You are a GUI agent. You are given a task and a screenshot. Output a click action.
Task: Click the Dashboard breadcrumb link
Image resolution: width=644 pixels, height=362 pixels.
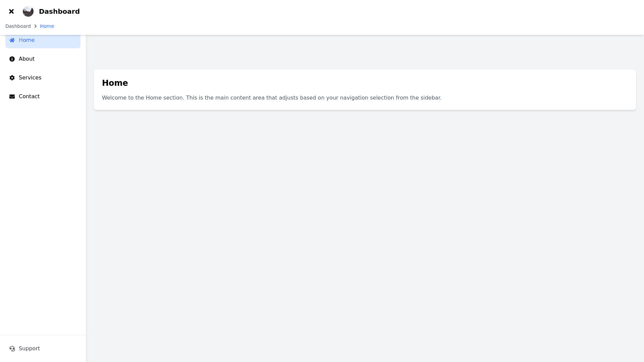pyautogui.click(x=18, y=26)
